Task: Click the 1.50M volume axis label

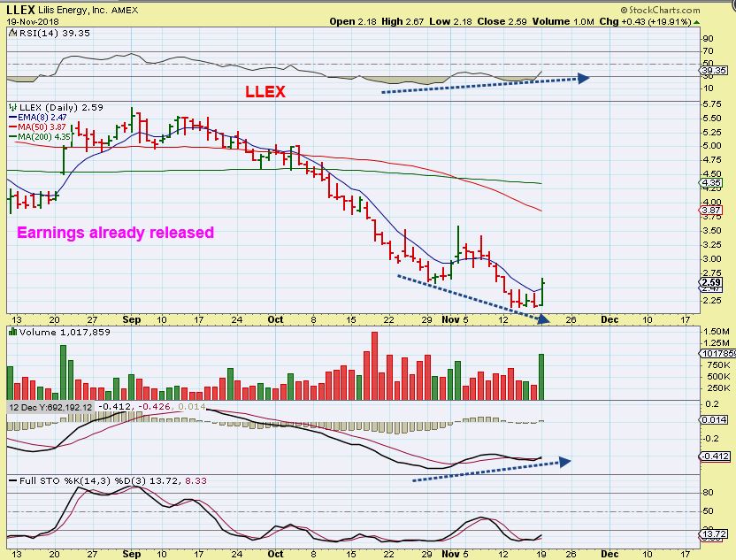Action: pos(716,332)
